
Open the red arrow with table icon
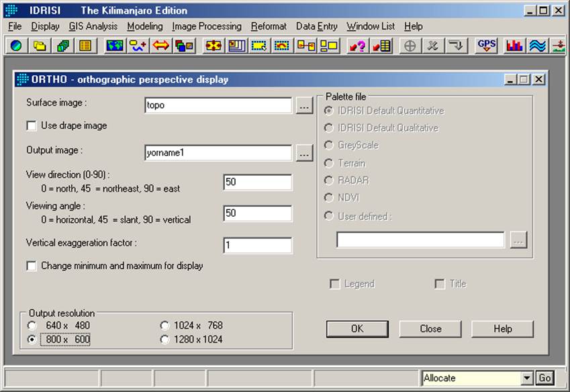point(382,46)
